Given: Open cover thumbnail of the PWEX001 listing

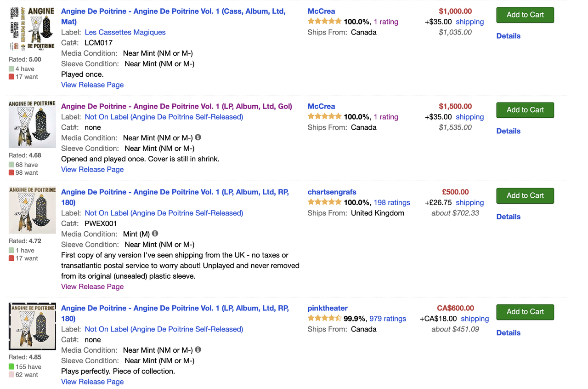Looking at the screenshot, I should click(x=32, y=210).
